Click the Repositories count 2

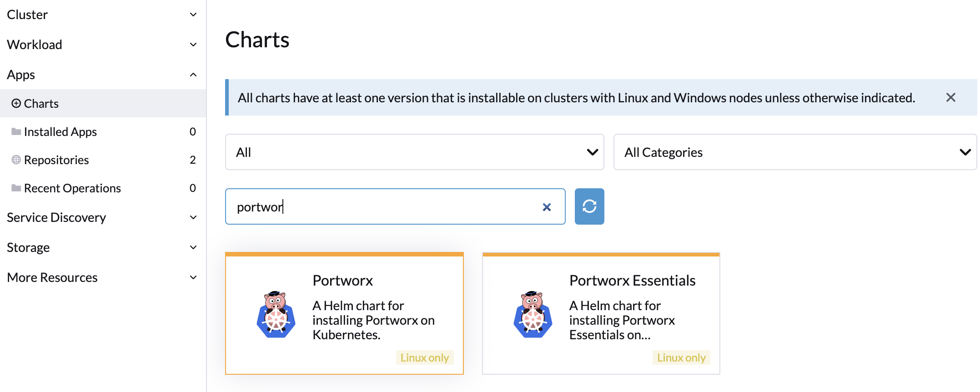tap(193, 160)
